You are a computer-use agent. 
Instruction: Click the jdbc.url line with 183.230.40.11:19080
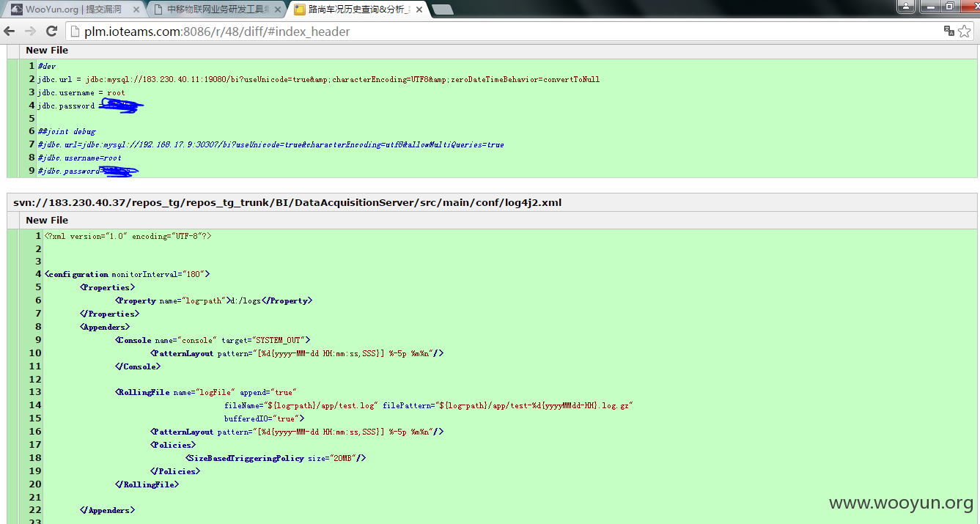coord(319,79)
